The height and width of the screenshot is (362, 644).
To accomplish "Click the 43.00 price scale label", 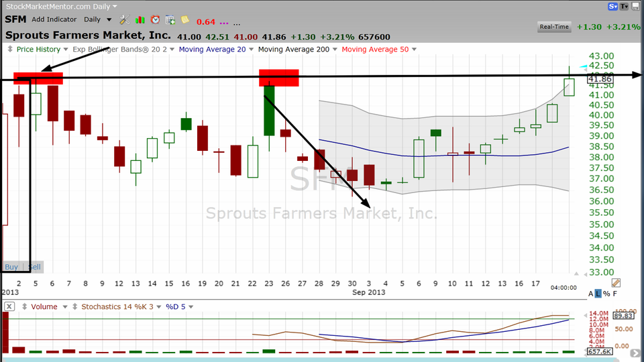I will [601, 56].
